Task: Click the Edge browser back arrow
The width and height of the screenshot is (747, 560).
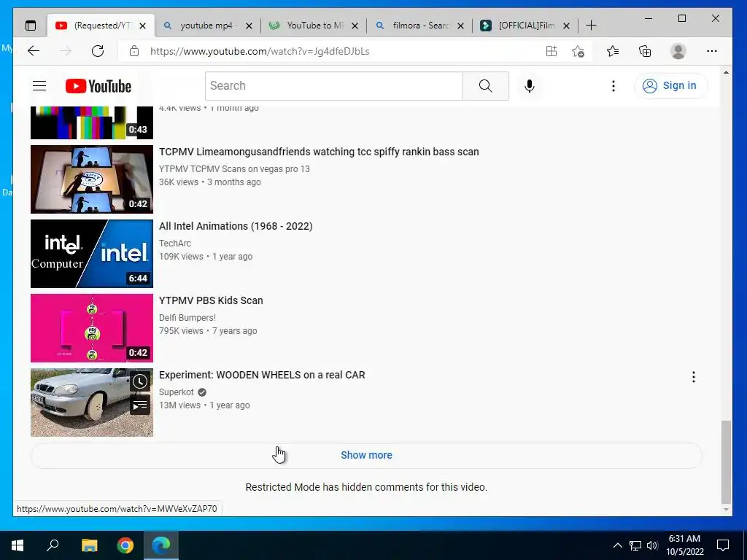Action: [34, 51]
